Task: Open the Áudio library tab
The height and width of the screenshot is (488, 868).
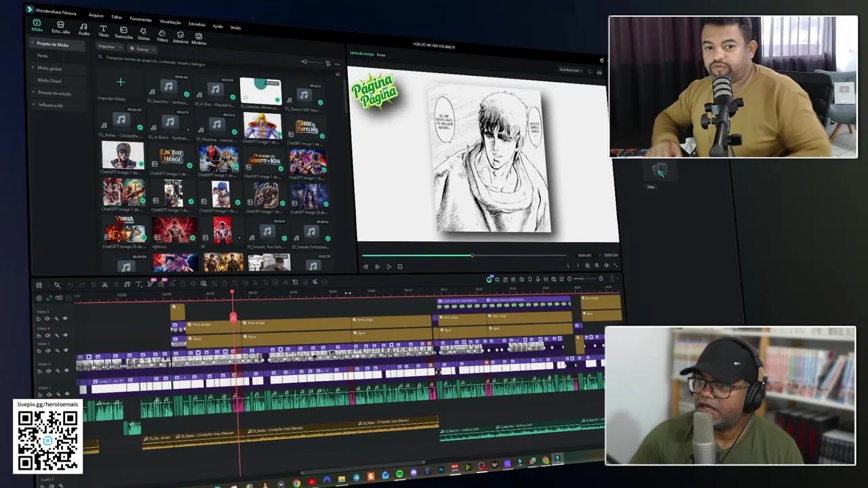Action: pos(83,29)
